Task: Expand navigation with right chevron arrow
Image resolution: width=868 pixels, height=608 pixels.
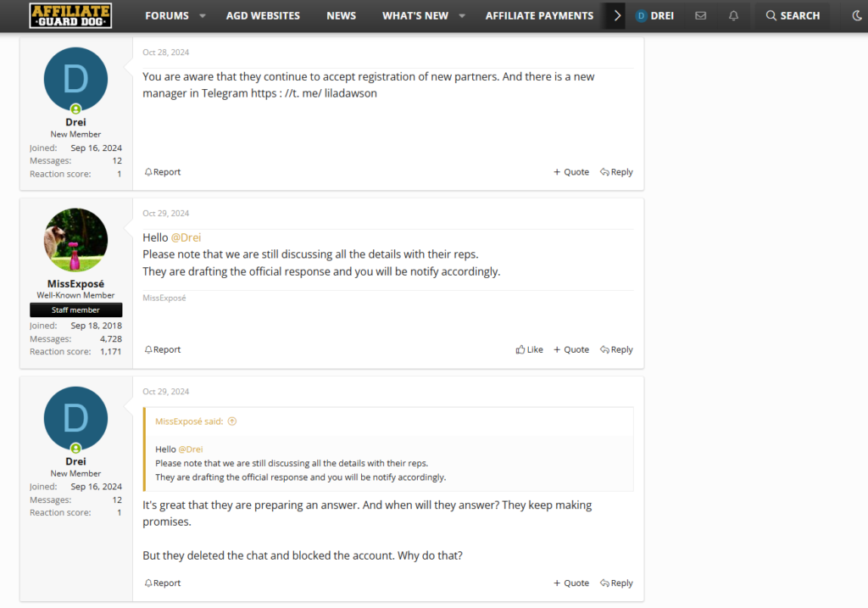Action: [x=617, y=15]
